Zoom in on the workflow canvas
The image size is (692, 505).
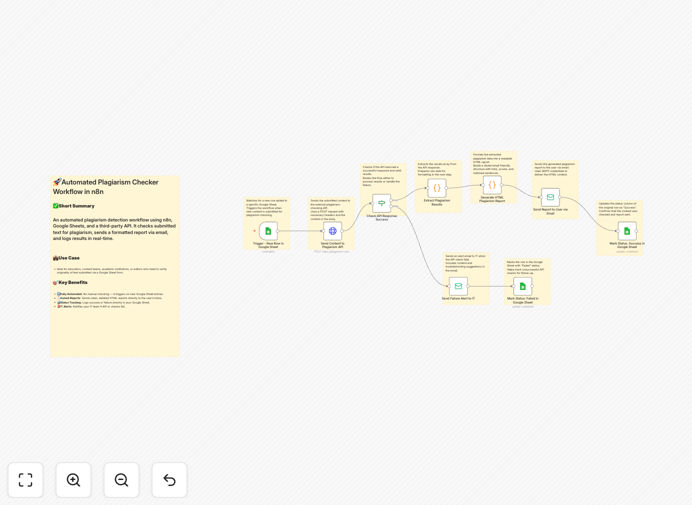pyautogui.click(x=73, y=480)
